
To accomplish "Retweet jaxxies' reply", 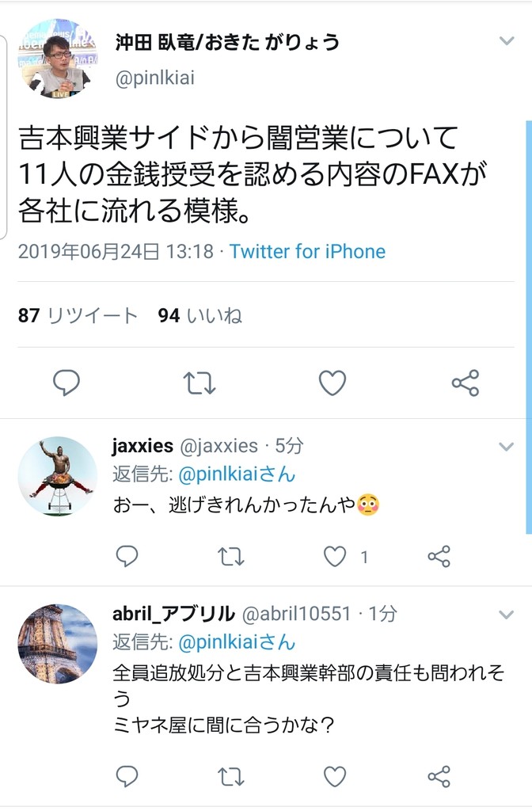I will coord(230,557).
